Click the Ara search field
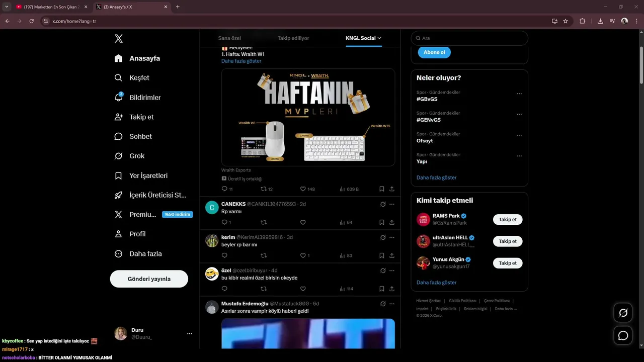 469,38
